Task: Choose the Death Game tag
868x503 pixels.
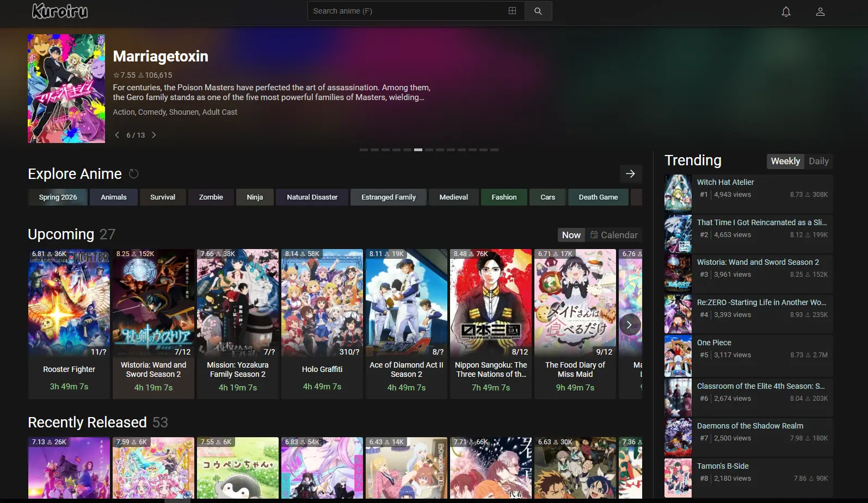Action: click(598, 197)
